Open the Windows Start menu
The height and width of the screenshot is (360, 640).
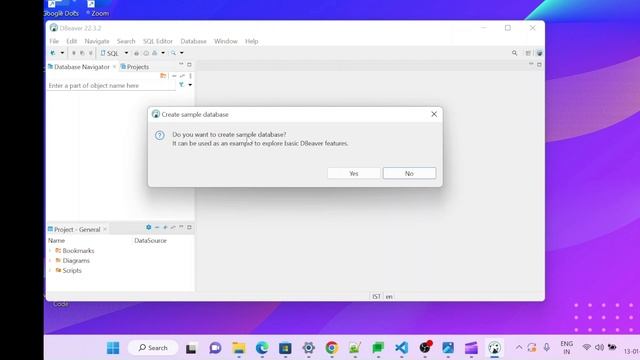(113, 348)
